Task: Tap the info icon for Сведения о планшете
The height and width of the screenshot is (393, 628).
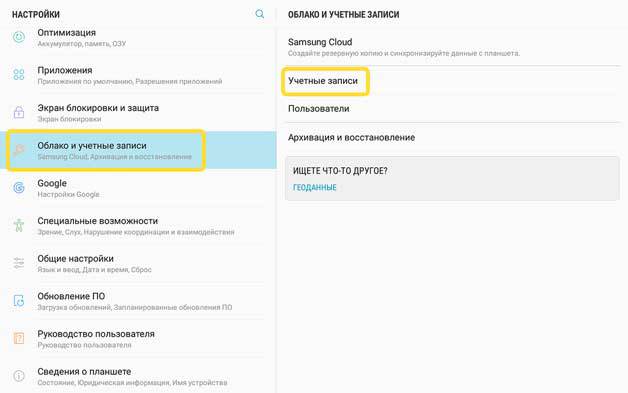Action: 19,376
